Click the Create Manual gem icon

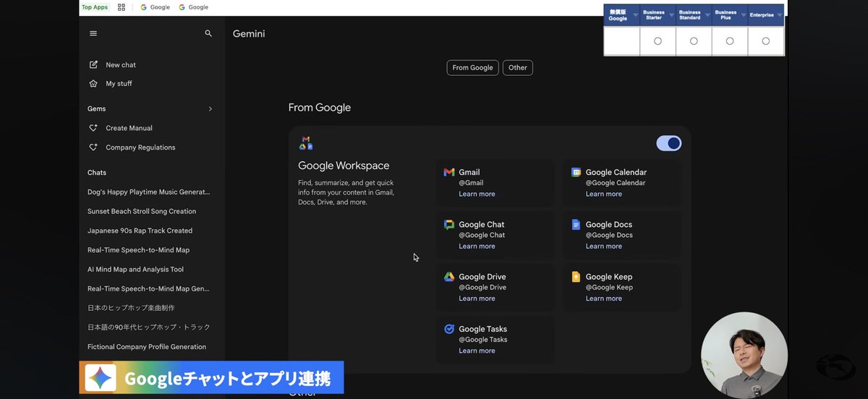pos(93,128)
